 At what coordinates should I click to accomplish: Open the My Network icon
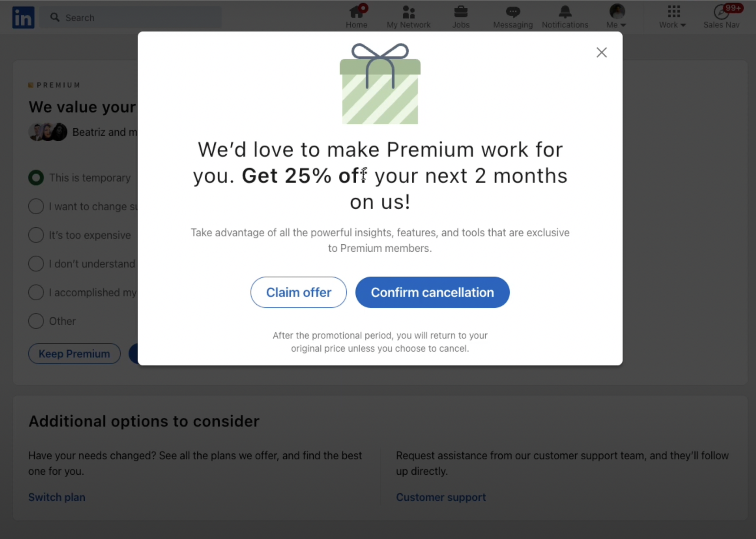408,11
